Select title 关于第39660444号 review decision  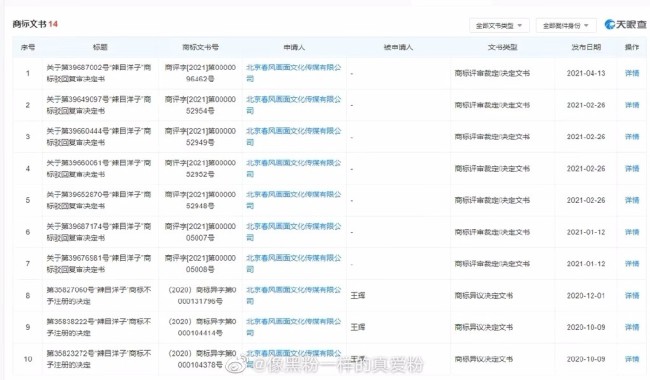99,137
